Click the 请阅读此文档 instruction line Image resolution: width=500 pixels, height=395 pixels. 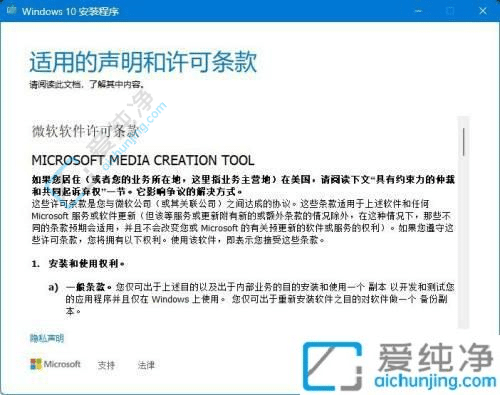(x=87, y=84)
